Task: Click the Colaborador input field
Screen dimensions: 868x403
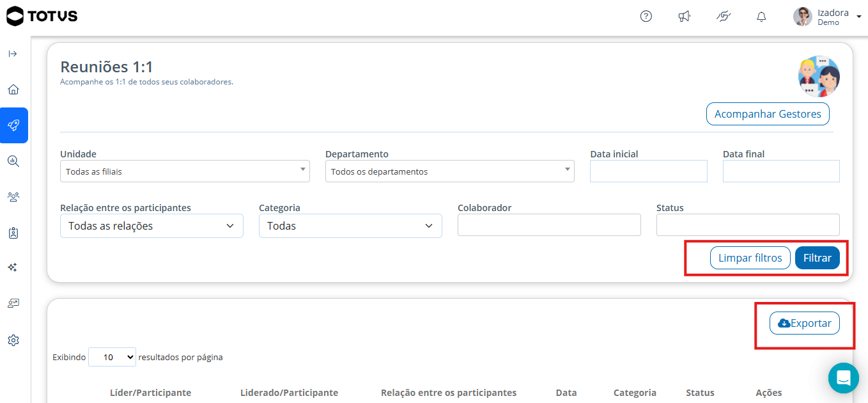Action: click(549, 225)
